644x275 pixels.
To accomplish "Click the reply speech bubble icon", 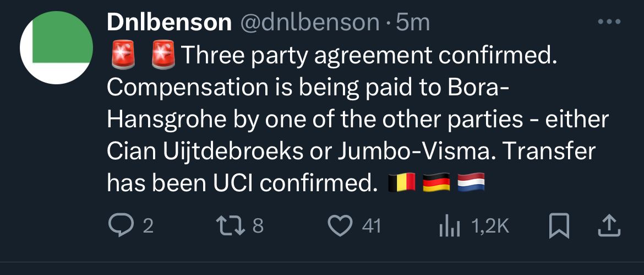I will click(118, 226).
